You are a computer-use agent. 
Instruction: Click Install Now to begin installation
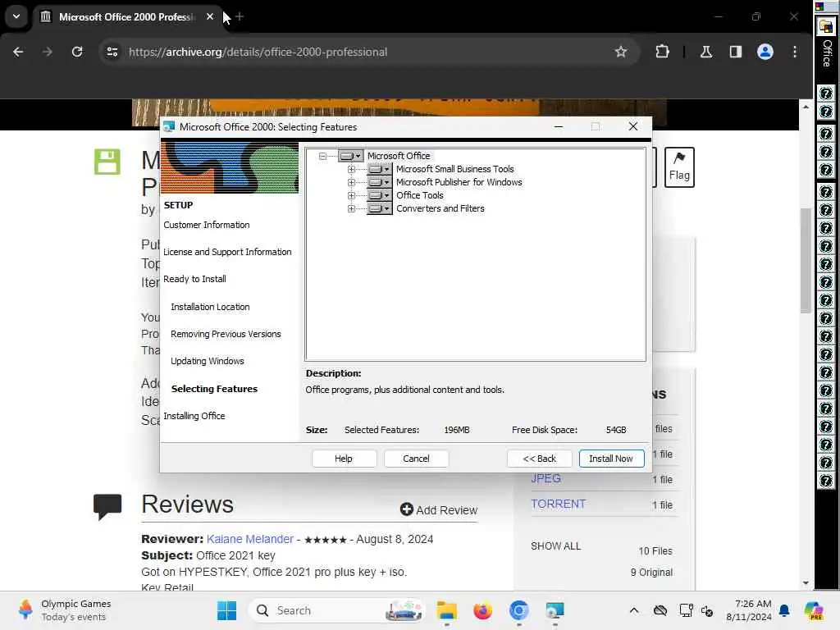[611, 459]
